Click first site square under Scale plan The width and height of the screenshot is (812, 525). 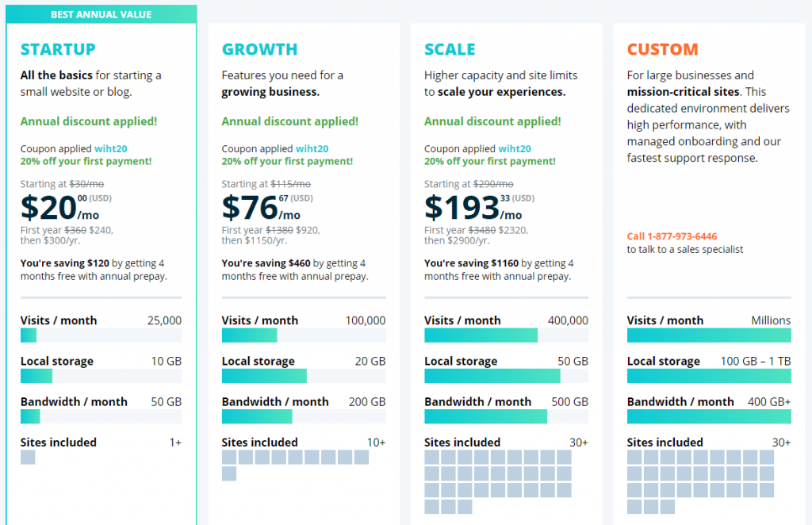[432, 457]
